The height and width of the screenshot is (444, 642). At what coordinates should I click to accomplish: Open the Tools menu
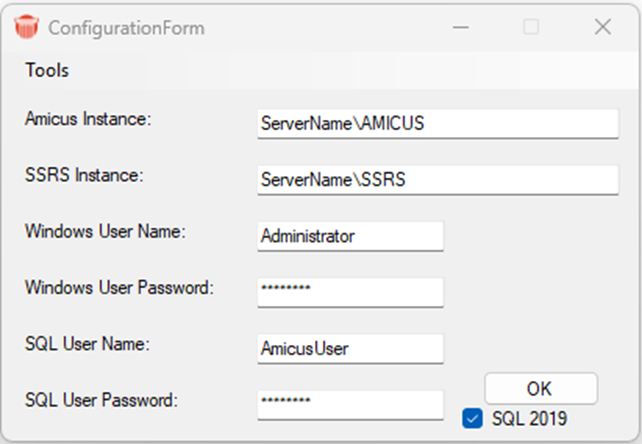47,70
